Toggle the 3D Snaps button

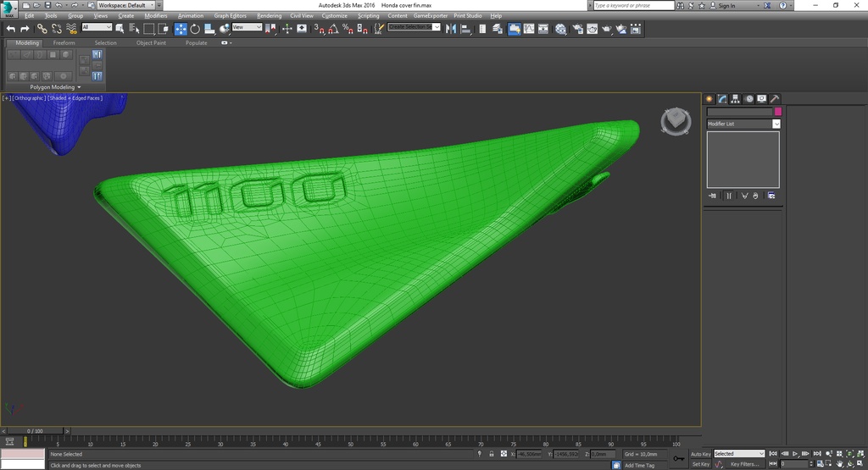(x=320, y=29)
